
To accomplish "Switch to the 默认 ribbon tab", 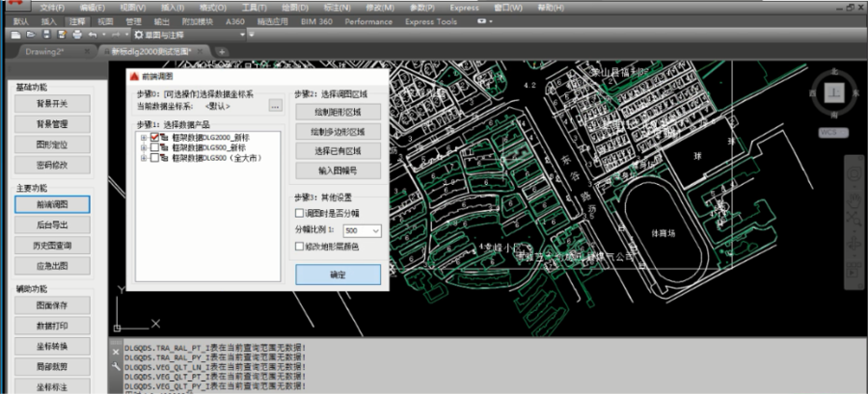I will click(x=21, y=21).
